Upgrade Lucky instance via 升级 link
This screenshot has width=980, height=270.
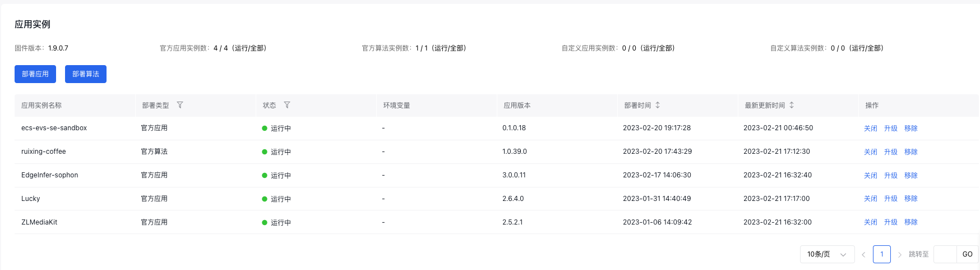click(x=891, y=199)
